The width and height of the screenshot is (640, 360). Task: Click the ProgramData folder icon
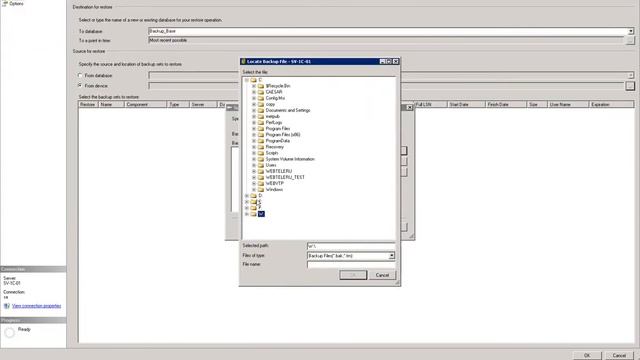[x=261, y=141]
